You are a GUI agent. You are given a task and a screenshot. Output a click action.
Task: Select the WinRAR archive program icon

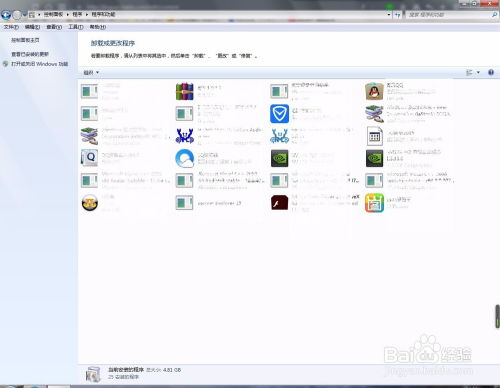pos(185,91)
